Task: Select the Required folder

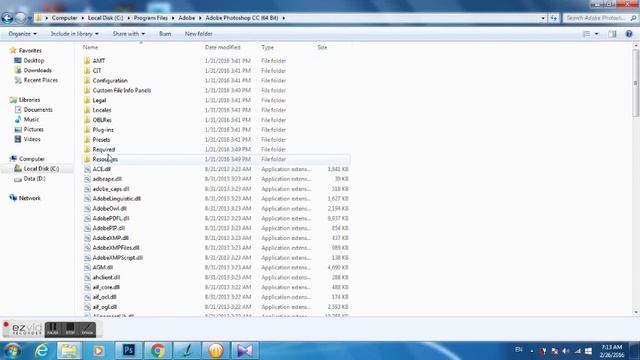Action: 104,149
